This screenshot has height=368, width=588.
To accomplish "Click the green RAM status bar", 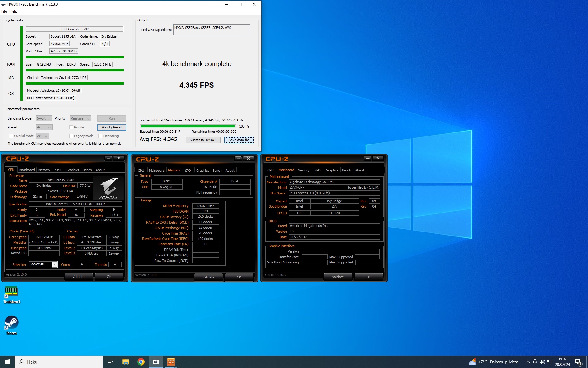I will pos(75,70).
